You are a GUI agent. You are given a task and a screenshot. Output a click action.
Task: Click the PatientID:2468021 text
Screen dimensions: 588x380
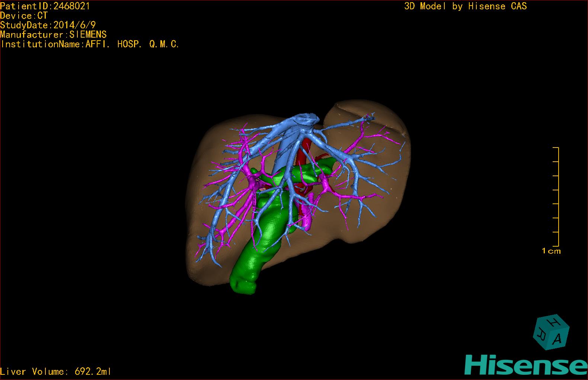[45, 6]
